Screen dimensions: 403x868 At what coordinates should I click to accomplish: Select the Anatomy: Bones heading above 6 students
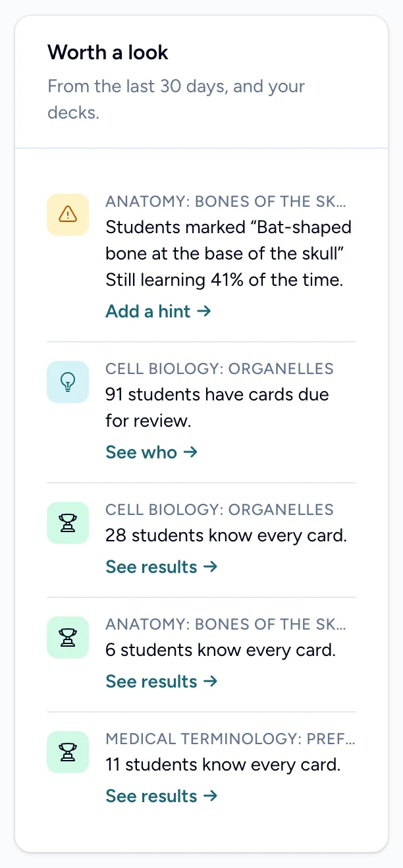pyautogui.click(x=226, y=624)
